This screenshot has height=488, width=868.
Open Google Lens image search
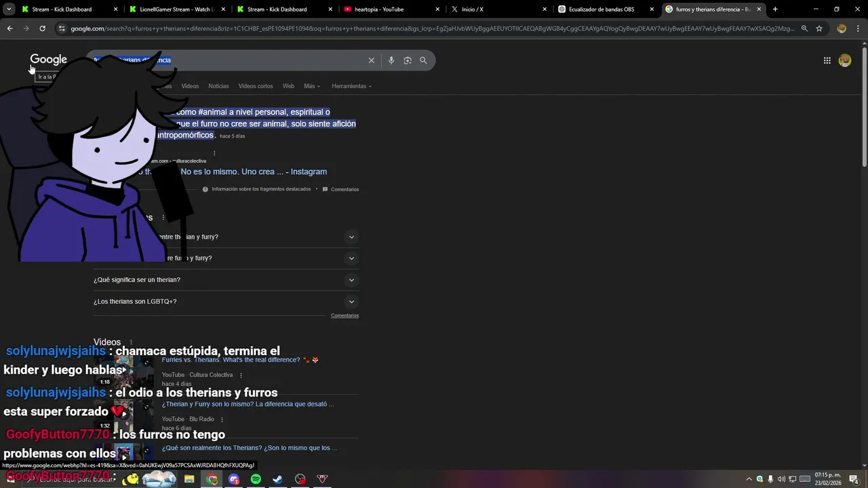(x=408, y=60)
